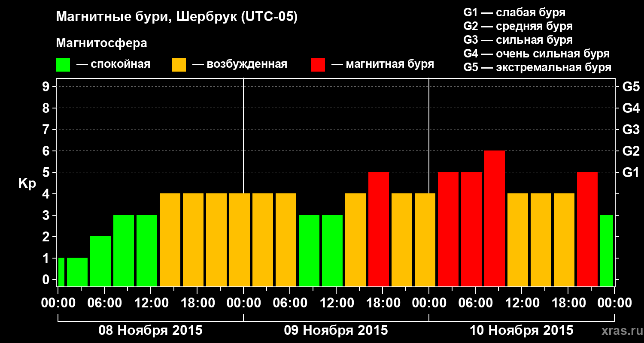Select the final green Kp 3 bar on 10 Ноября
Viewport: 644px width, 343px height.
(607, 251)
